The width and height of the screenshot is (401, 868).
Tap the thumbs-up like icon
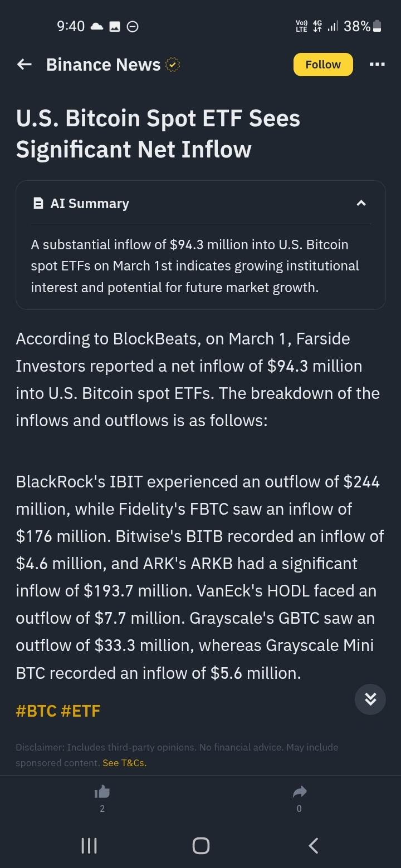(102, 792)
